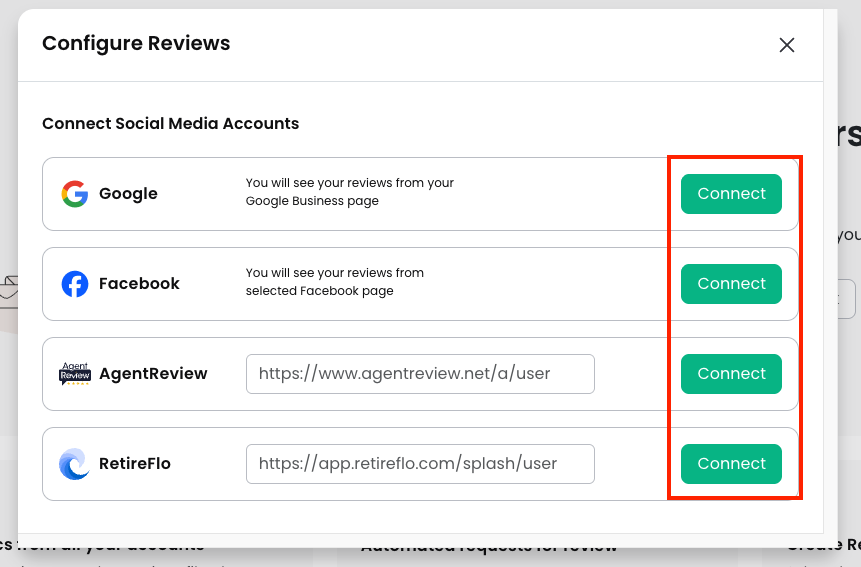The height and width of the screenshot is (567, 861).
Task: Click the Facebook label text
Action: tap(139, 284)
